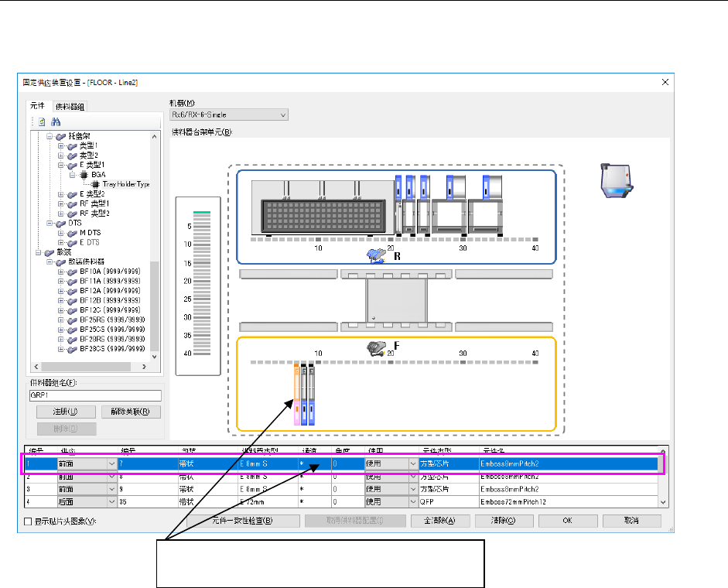Open the 机器 Rx6/RX-6-Single dropdown
This screenshot has width=728, height=588.
(228, 115)
